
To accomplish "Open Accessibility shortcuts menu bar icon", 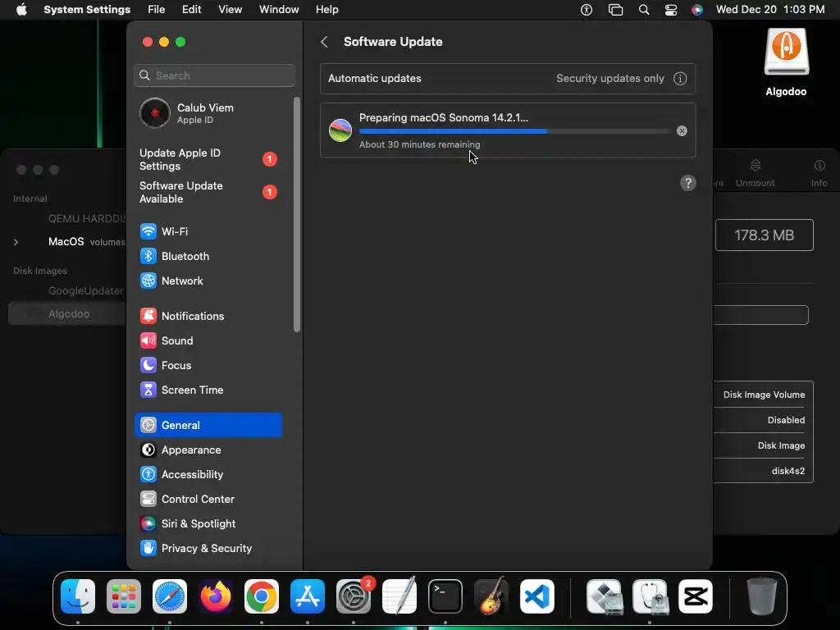I will (x=587, y=10).
